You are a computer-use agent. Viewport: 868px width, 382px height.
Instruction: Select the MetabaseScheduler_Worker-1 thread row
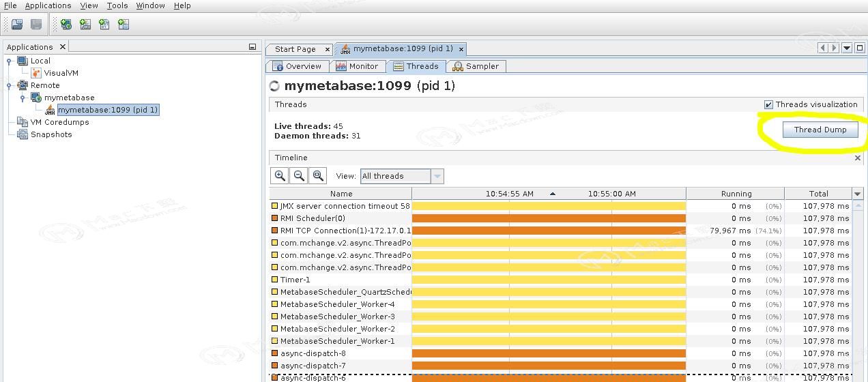(x=561, y=341)
